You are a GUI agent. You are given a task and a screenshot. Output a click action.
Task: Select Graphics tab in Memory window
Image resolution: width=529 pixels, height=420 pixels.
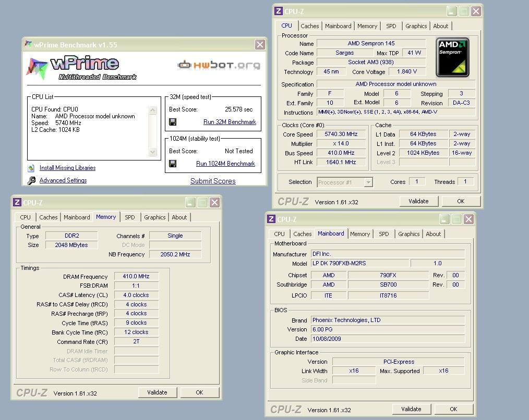pos(154,217)
